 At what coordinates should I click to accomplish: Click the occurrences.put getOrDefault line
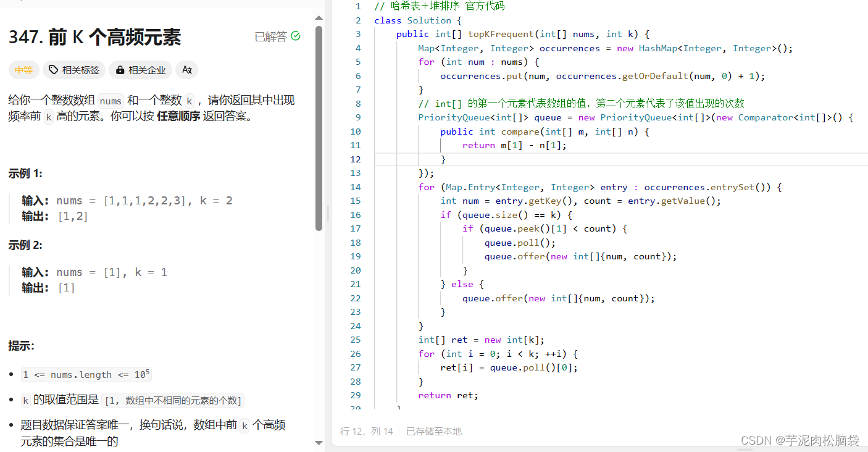pos(603,76)
